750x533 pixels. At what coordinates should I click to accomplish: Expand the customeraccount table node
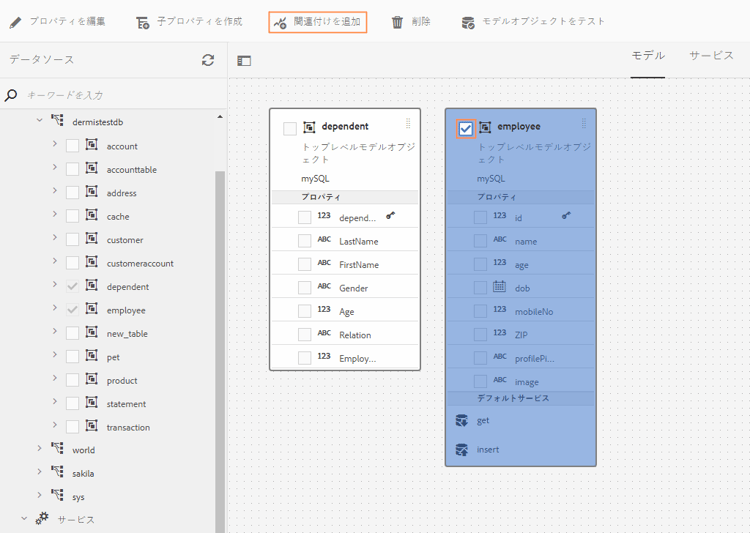point(55,261)
